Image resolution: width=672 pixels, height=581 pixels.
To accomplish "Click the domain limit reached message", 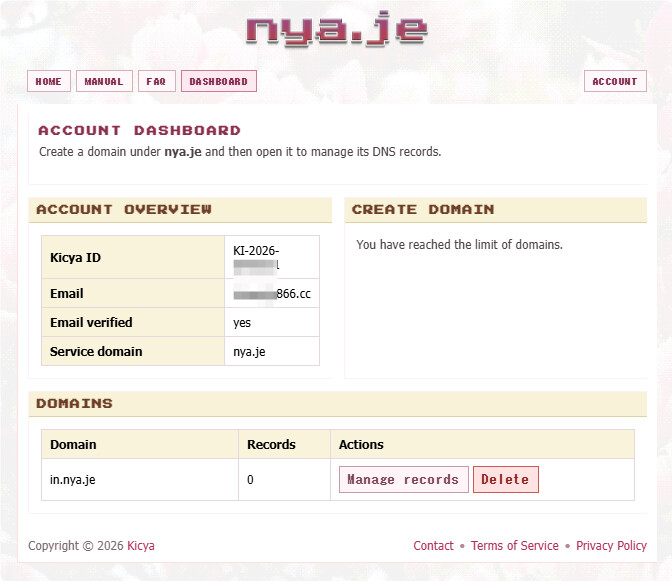I will [x=459, y=245].
